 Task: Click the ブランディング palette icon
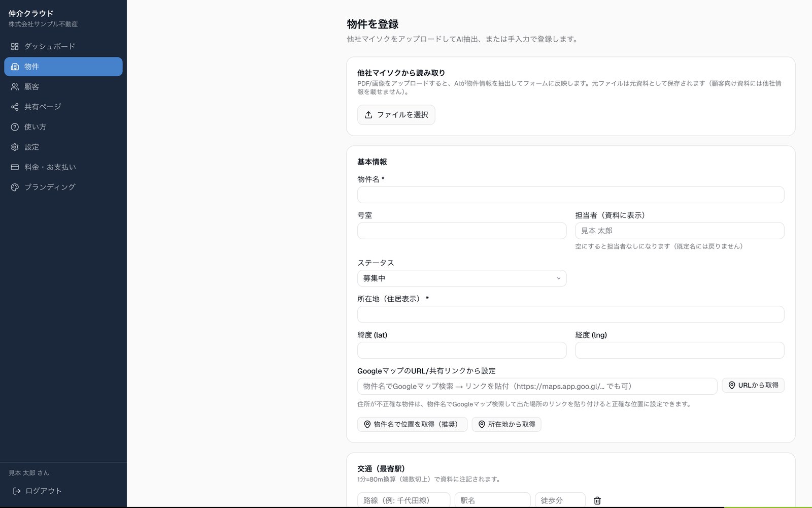[x=15, y=187]
